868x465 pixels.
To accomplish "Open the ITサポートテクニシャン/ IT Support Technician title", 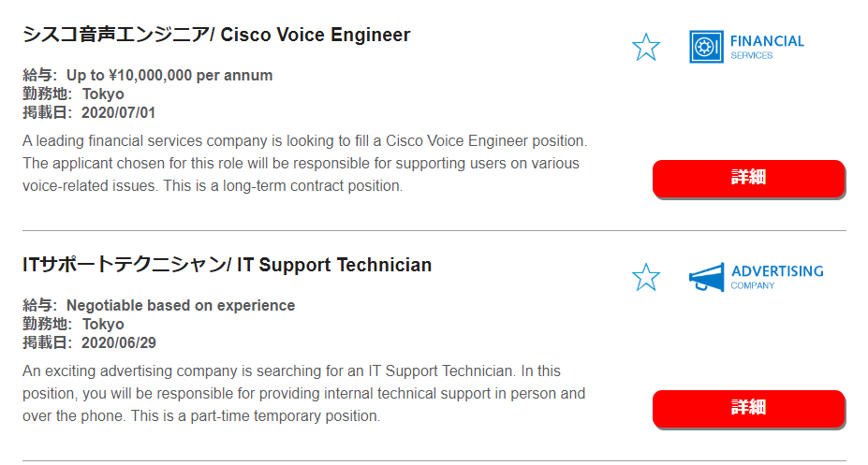I will [x=227, y=265].
